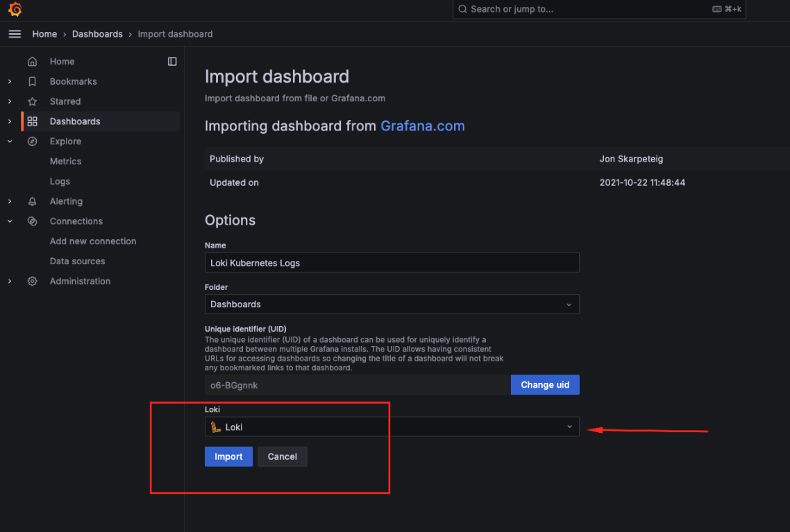The width and height of the screenshot is (790, 532).
Task: Expand the Alerting section
Action: (10, 201)
